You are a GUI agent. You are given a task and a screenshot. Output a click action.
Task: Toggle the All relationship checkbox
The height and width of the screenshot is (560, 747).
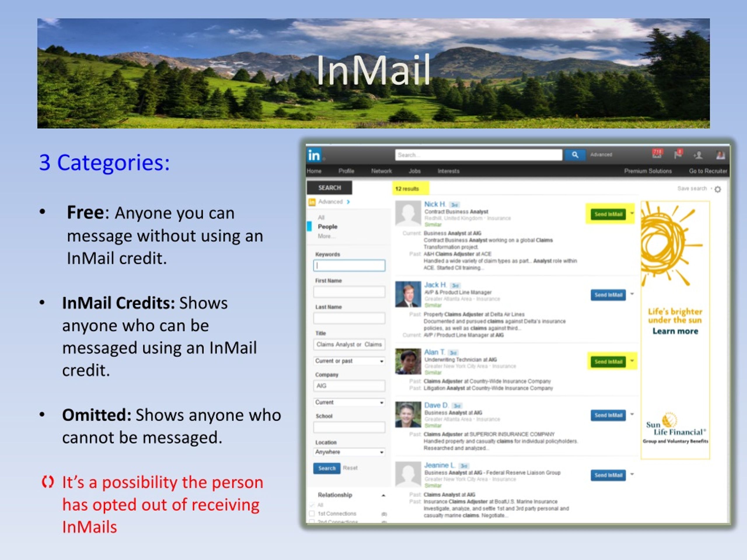[312, 505]
